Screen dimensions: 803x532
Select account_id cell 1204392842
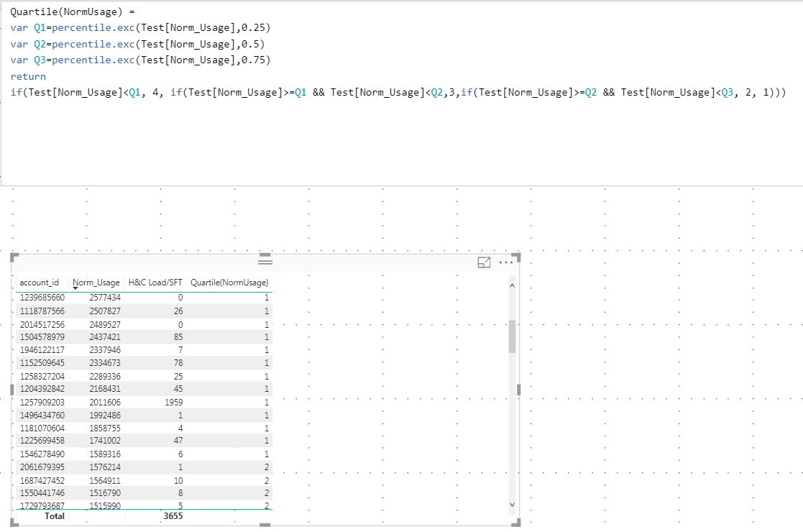point(42,389)
